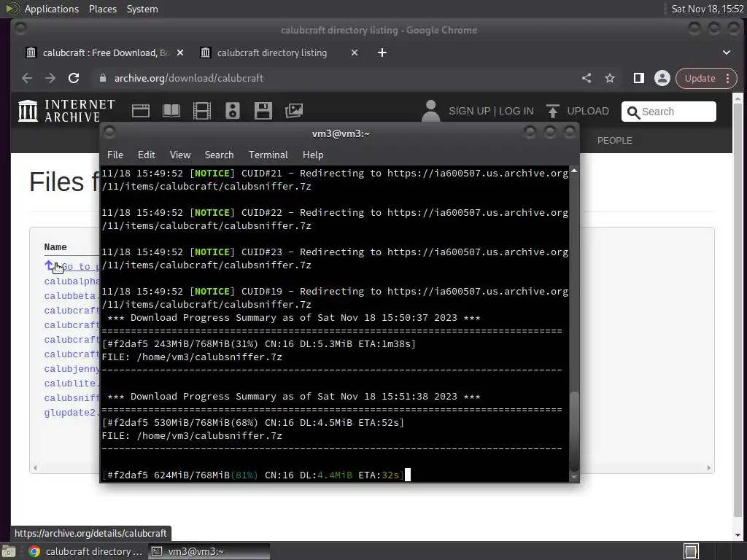Click the show desktop icon in taskbar
Viewport: 747px width, 560px height.
click(9, 551)
